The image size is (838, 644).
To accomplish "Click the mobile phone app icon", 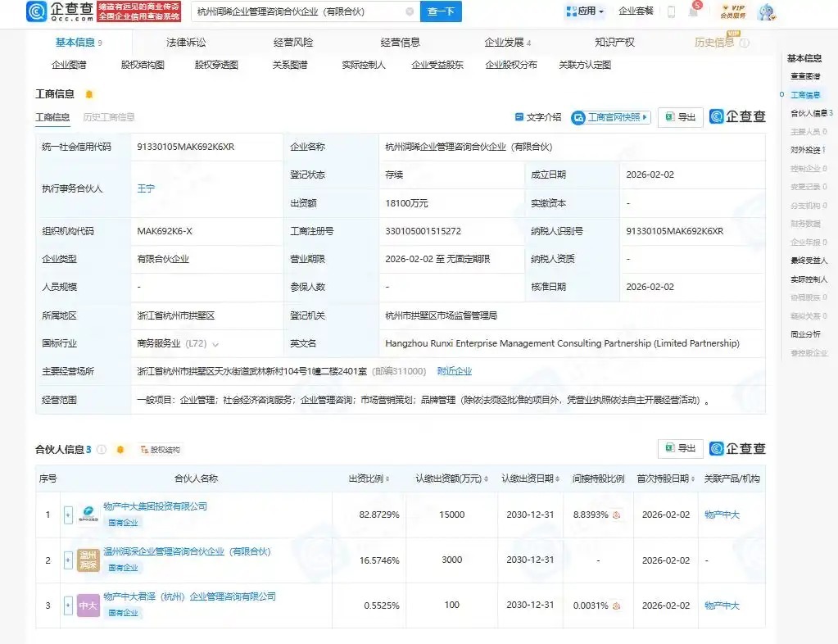I will [671, 11].
